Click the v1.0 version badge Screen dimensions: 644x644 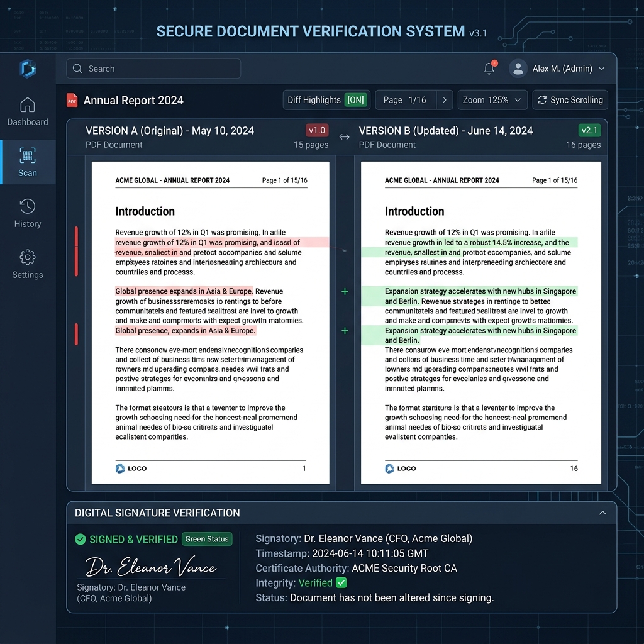[x=317, y=130]
